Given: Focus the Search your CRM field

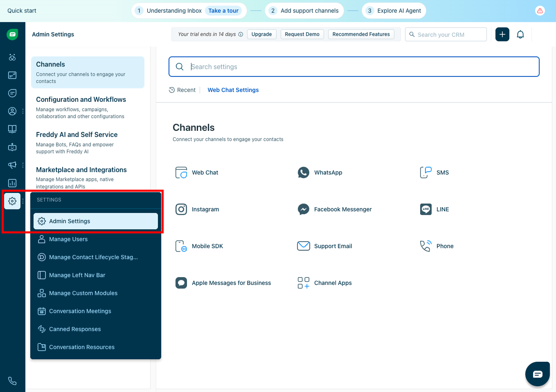Looking at the screenshot, I should pyautogui.click(x=446, y=34).
